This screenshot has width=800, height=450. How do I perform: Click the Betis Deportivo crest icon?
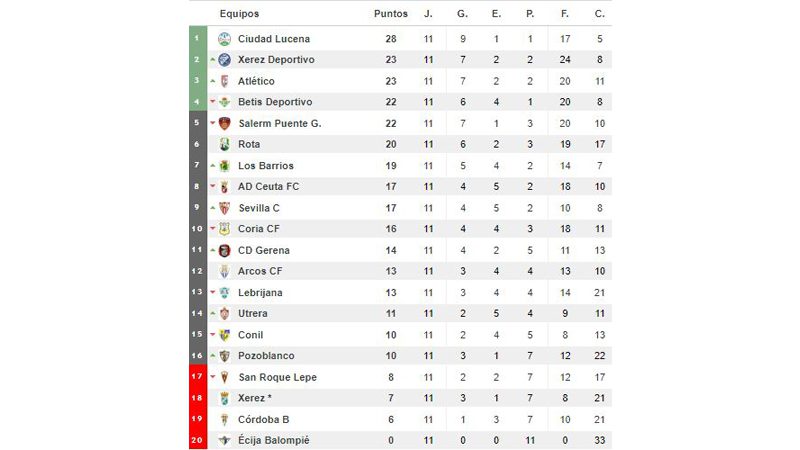click(224, 102)
